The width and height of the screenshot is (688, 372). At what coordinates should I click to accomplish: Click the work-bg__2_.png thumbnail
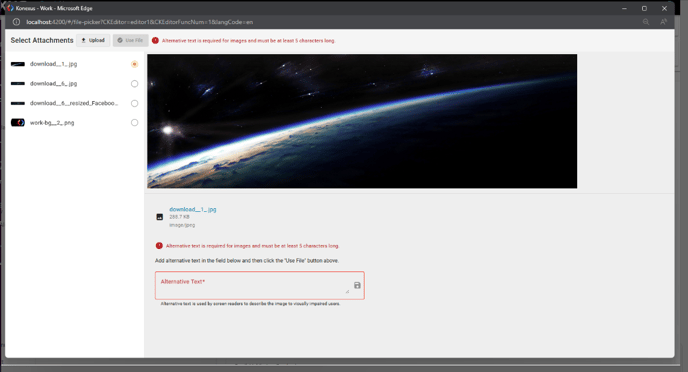18,123
